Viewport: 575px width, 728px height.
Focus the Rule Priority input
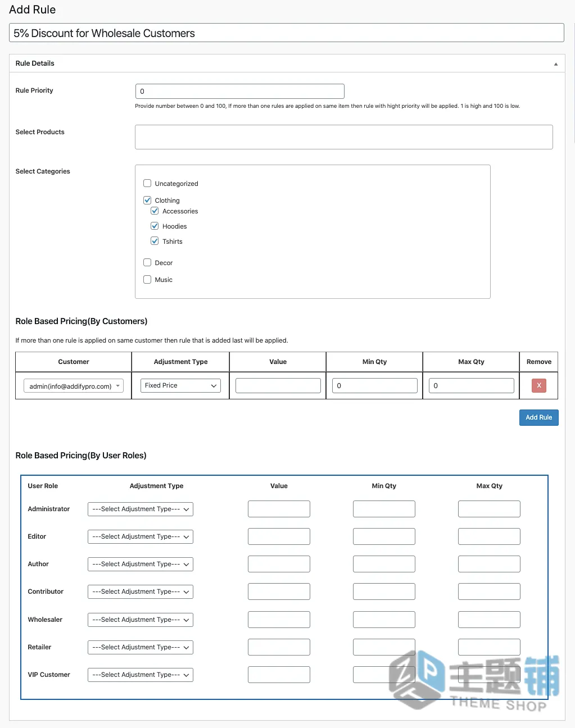point(240,91)
